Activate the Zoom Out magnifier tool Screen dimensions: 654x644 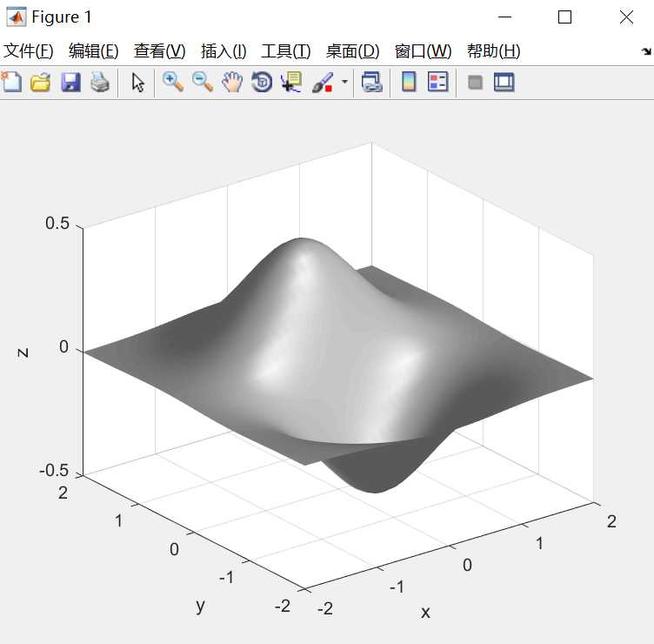(203, 82)
